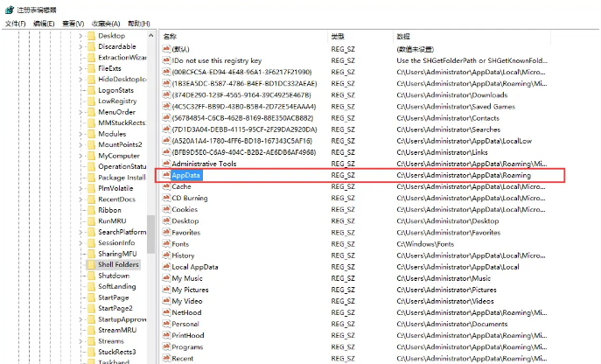Click the string icon beside the AppData value
601x364 pixels.
point(165,175)
